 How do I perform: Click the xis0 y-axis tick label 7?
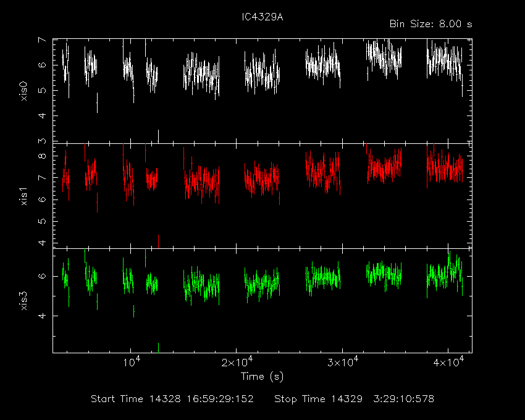(42, 40)
